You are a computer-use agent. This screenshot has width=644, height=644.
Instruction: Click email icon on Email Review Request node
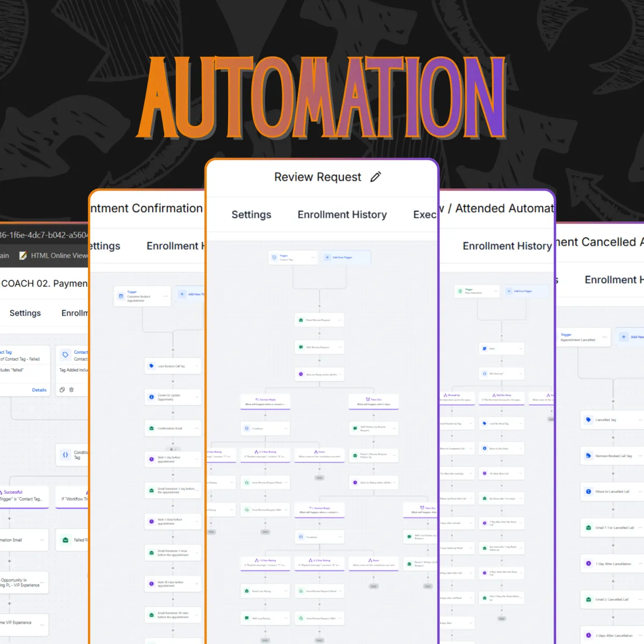pyautogui.click(x=301, y=320)
